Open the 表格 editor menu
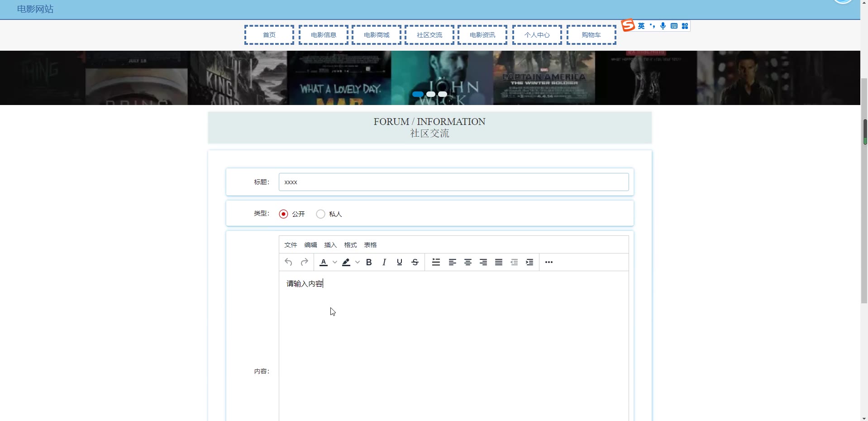This screenshot has width=868, height=421. point(370,245)
